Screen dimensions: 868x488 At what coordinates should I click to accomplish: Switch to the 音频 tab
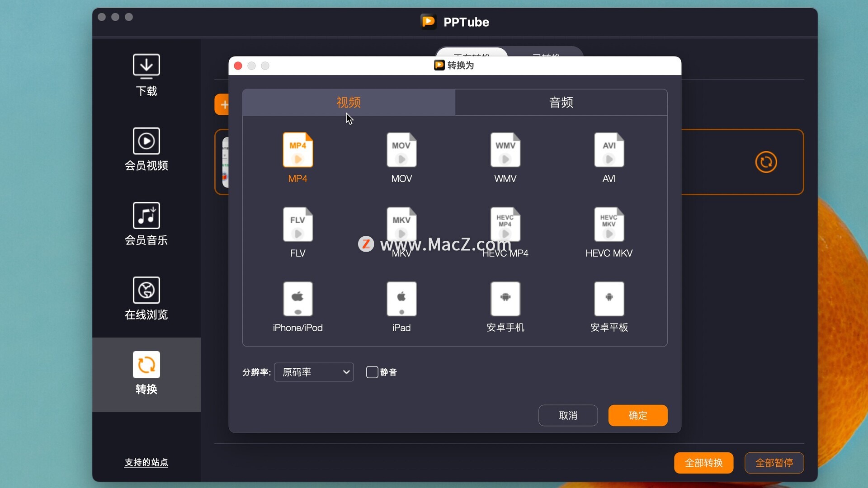pyautogui.click(x=561, y=103)
